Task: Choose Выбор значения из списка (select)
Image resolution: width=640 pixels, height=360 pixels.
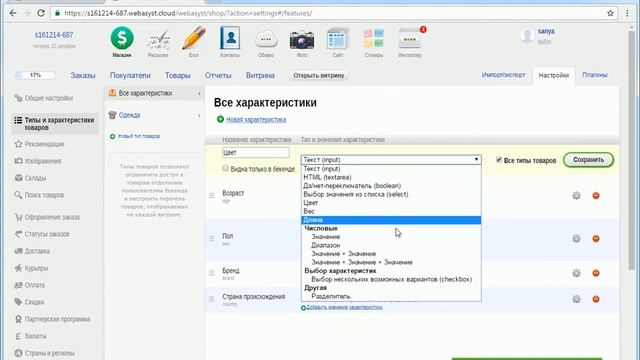Action: click(x=391, y=194)
